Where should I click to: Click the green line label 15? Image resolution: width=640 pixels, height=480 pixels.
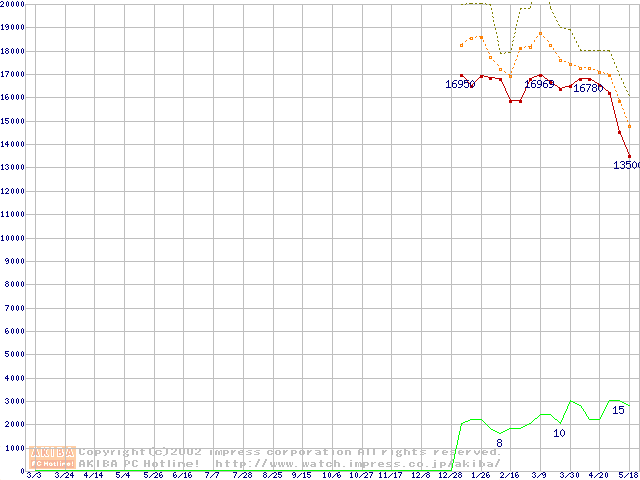point(618,410)
